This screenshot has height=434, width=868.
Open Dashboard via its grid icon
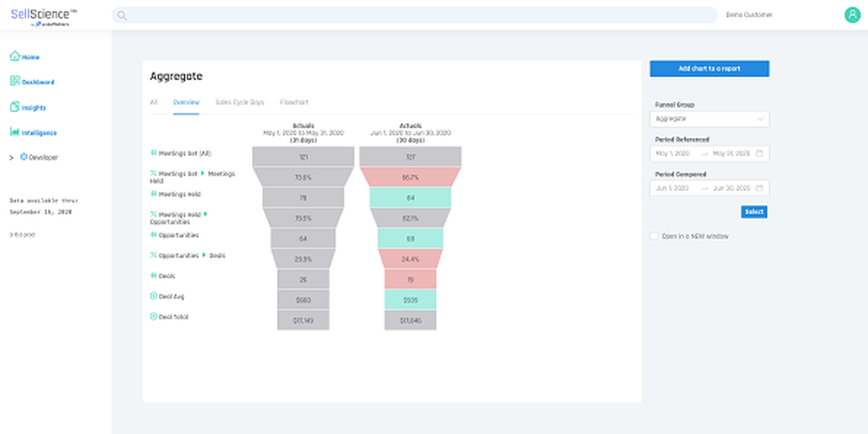(x=15, y=81)
